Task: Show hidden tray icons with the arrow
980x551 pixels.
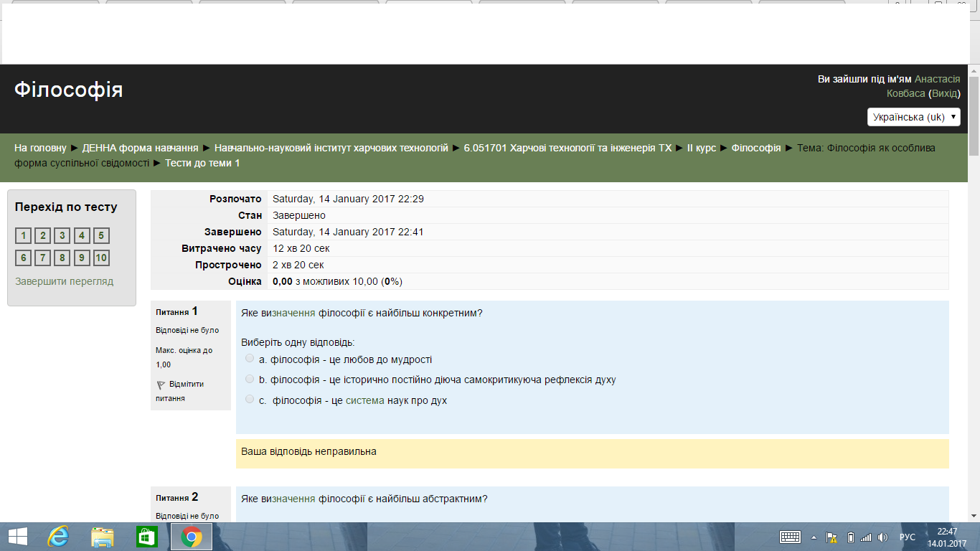Action: tap(814, 537)
